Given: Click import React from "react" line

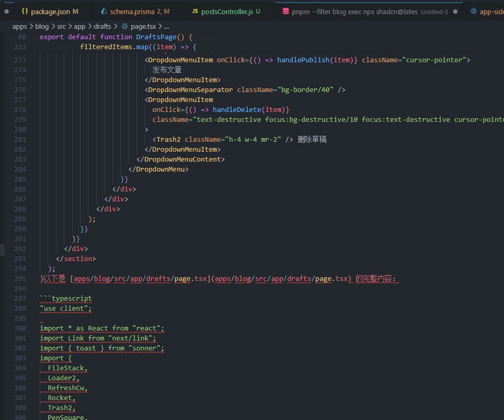Looking at the screenshot, I should coord(102,328).
